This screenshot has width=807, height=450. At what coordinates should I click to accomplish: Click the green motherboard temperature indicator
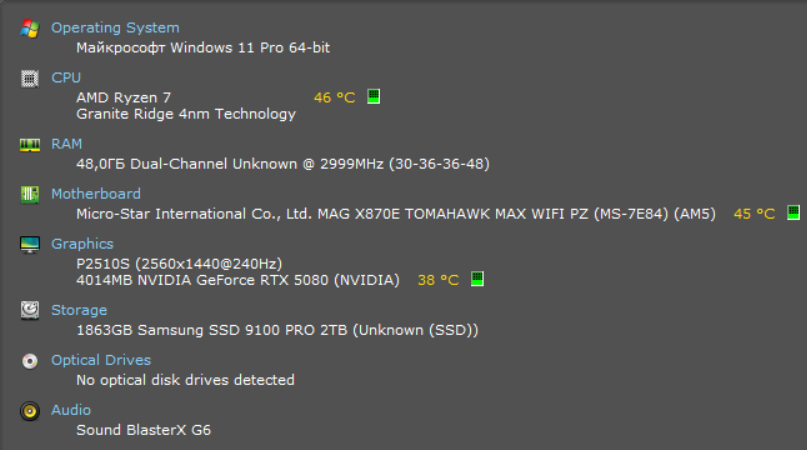click(x=793, y=213)
